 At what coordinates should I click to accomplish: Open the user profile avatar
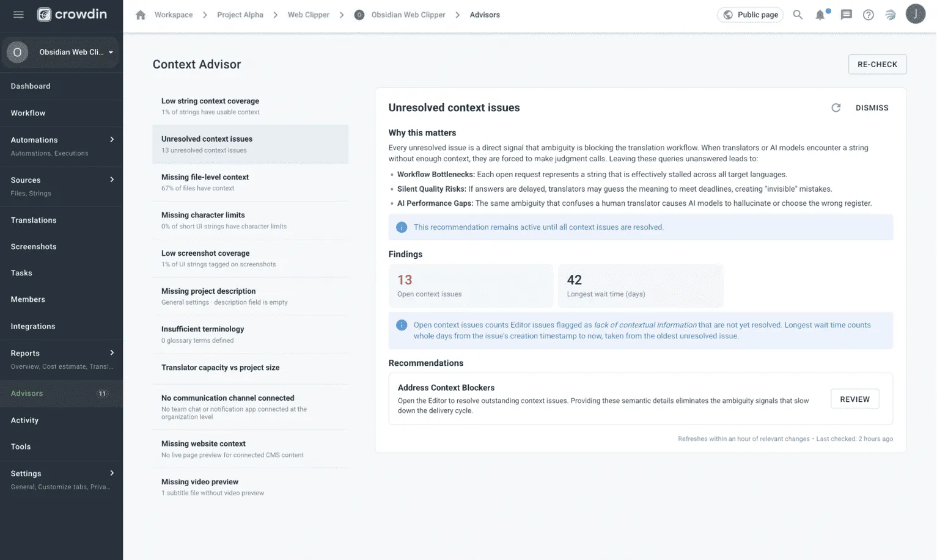pyautogui.click(x=916, y=14)
